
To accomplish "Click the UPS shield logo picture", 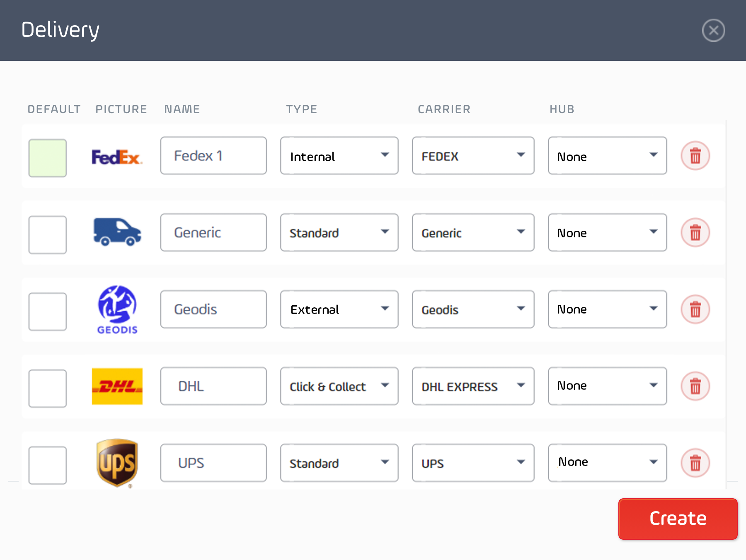I will pyautogui.click(x=117, y=463).
